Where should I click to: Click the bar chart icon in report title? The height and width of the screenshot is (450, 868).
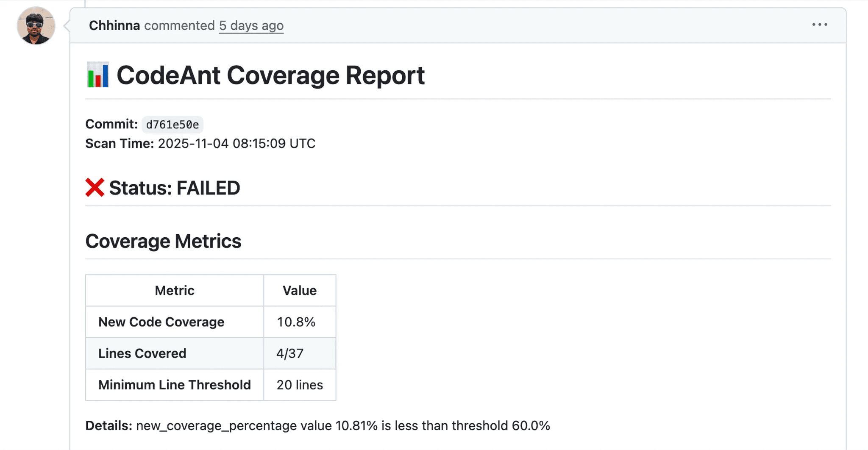(x=97, y=75)
